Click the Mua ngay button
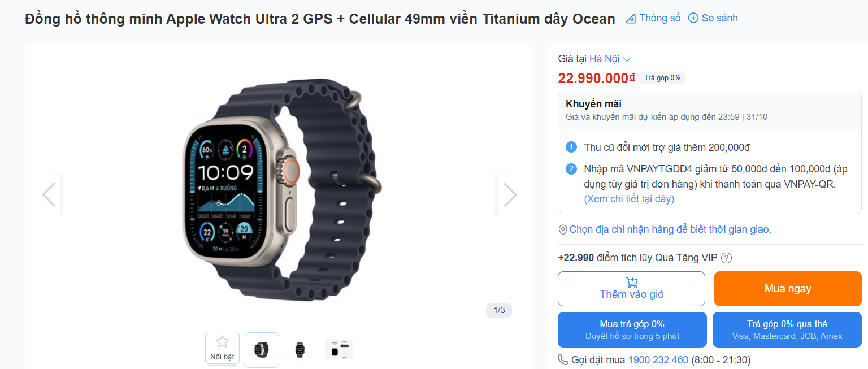 pos(788,289)
